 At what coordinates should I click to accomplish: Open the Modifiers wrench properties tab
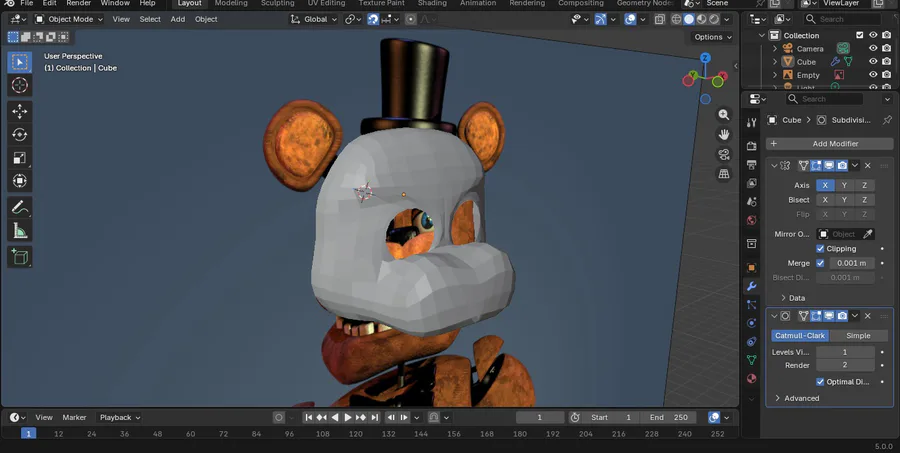pyautogui.click(x=751, y=286)
